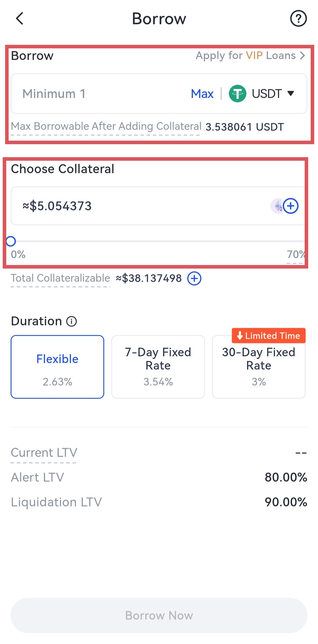Tap Max Borrowable After Adding Collateral label
Screen dimensions: 318x644
click(106, 126)
